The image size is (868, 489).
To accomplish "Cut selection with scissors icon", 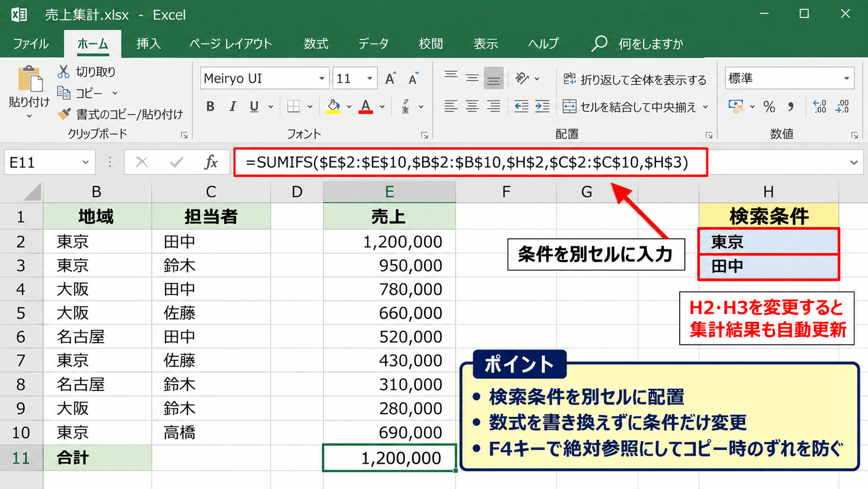I will 63,71.
